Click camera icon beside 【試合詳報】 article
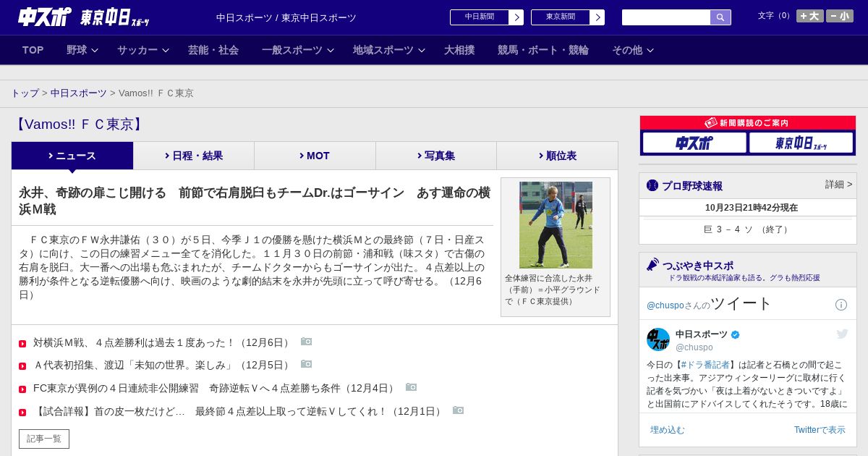The width and height of the screenshot is (868, 456). click(x=458, y=410)
